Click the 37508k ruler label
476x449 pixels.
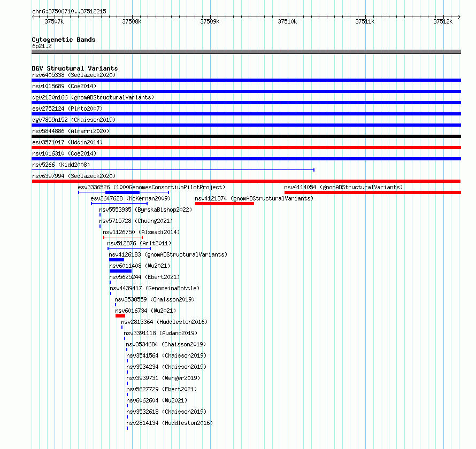[x=132, y=21]
